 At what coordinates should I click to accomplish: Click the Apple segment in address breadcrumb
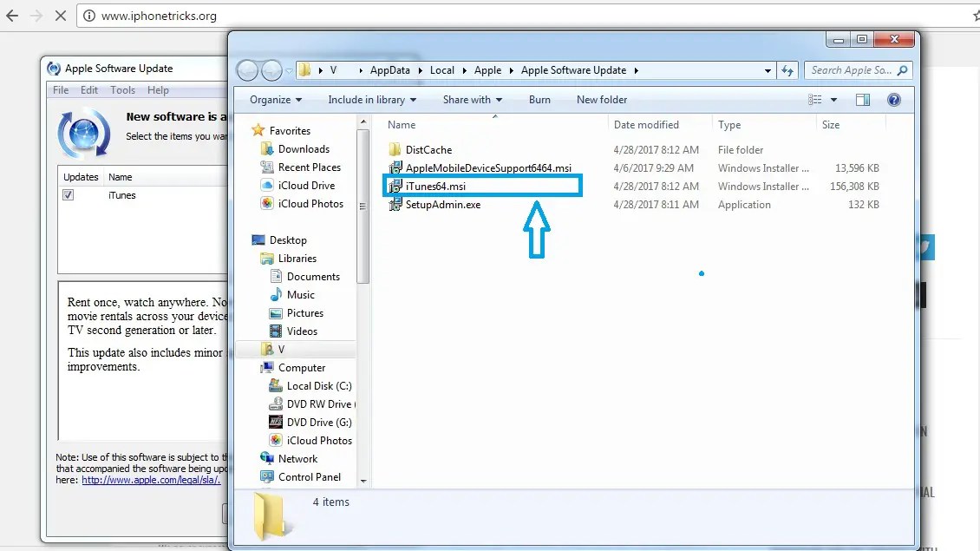click(487, 70)
